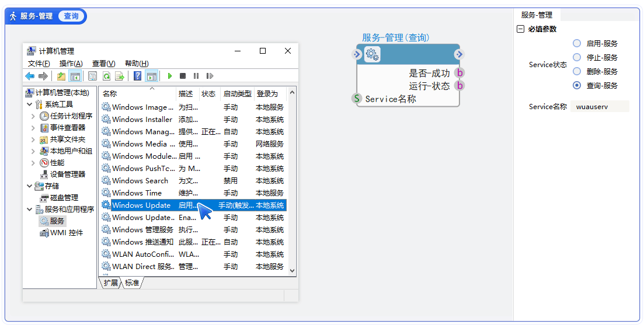The width and height of the screenshot is (644, 328).
Task: Click the 查询 badge in header
Action: (71, 16)
